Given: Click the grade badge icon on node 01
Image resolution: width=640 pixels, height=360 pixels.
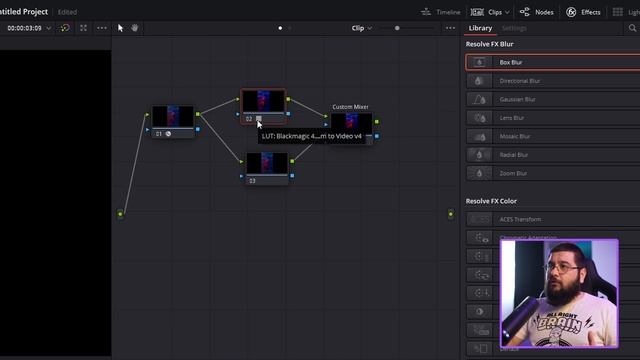Looking at the screenshot, I should click(x=168, y=133).
